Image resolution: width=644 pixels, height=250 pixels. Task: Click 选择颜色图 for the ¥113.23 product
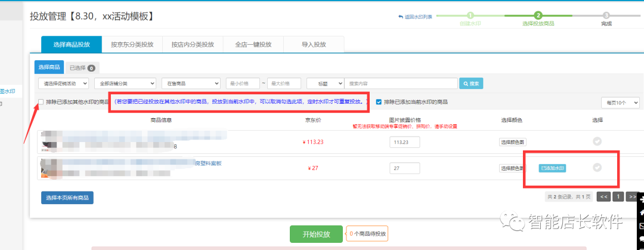[512, 142]
